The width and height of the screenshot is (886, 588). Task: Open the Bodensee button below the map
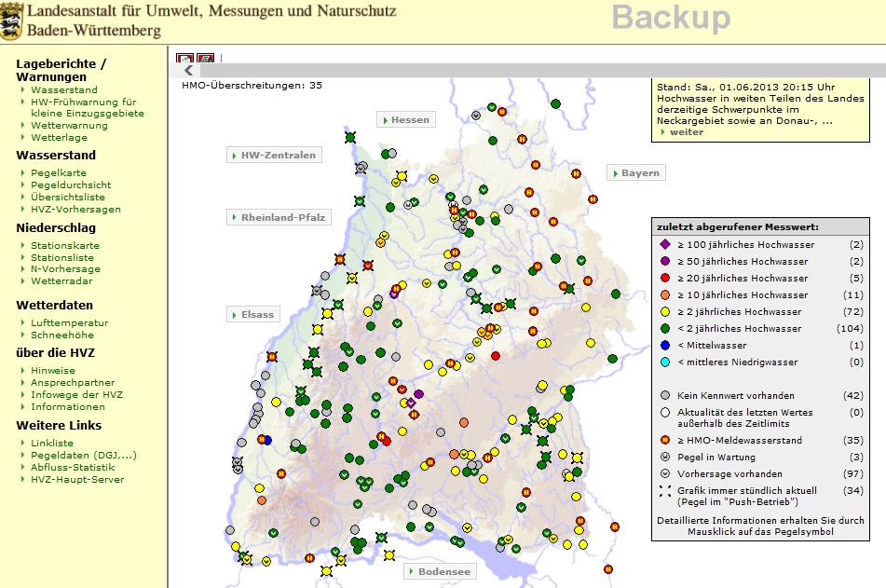point(438,571)
